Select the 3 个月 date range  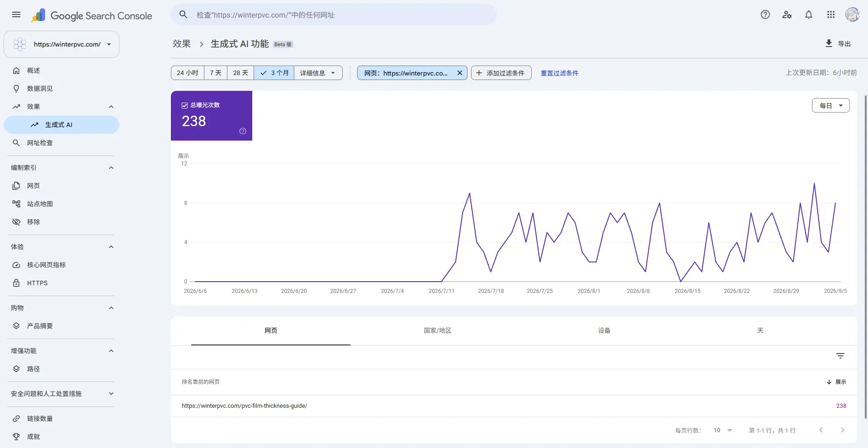274,73
